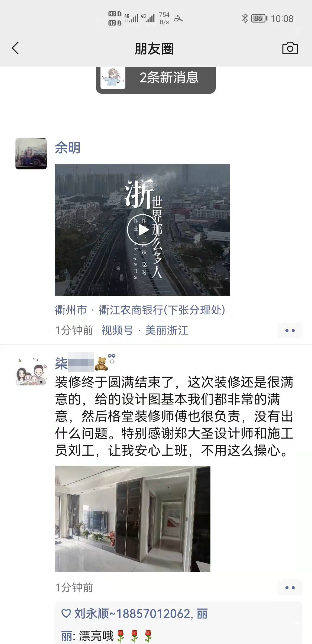Open the camera icon to post

coord(290,48)
